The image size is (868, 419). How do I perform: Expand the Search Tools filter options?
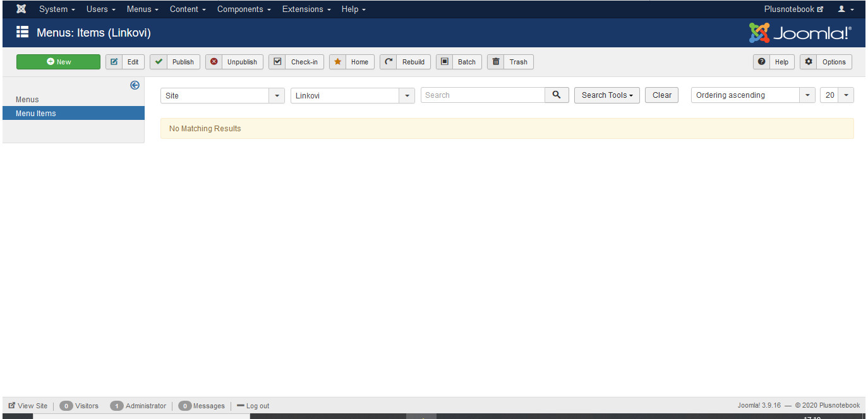(606, 95)
